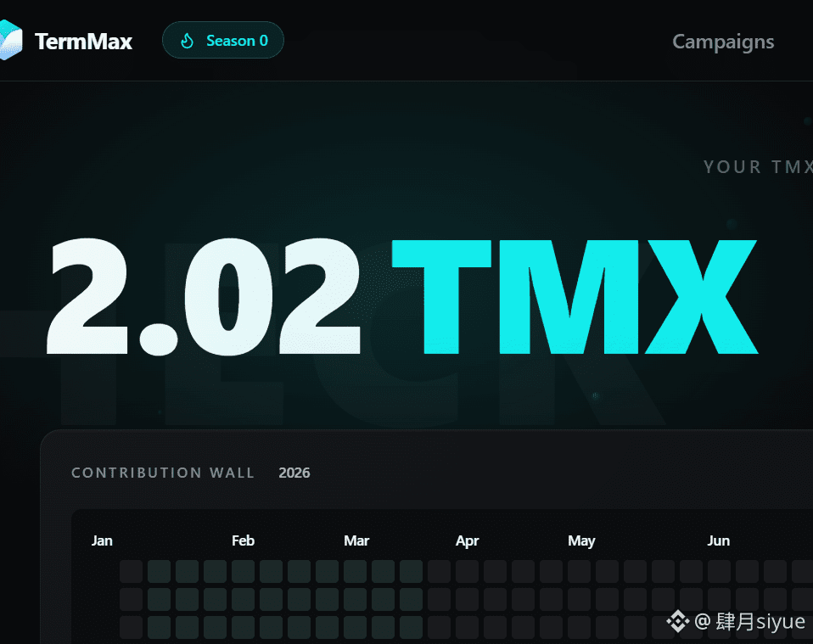
Task: Click the Apr month label
Action: [x=467, y=541]
